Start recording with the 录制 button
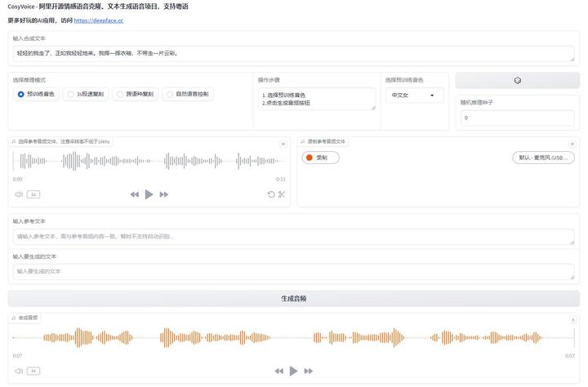The width and height of the screenshot is (588, 387). (x=320, y=158)
